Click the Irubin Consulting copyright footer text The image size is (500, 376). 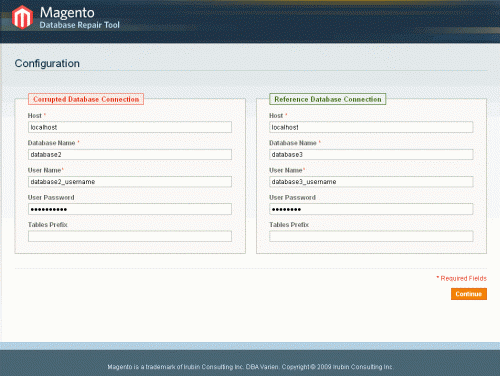pos(250,367)
